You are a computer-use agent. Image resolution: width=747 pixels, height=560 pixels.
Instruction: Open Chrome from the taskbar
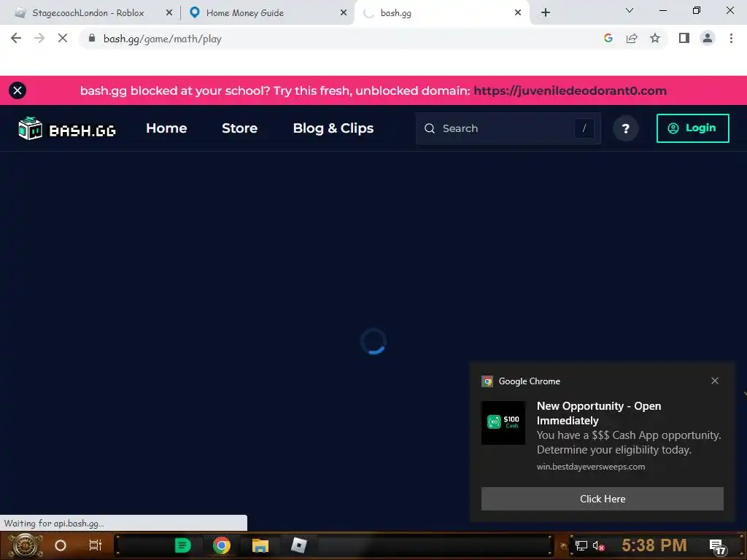[222, 545]
